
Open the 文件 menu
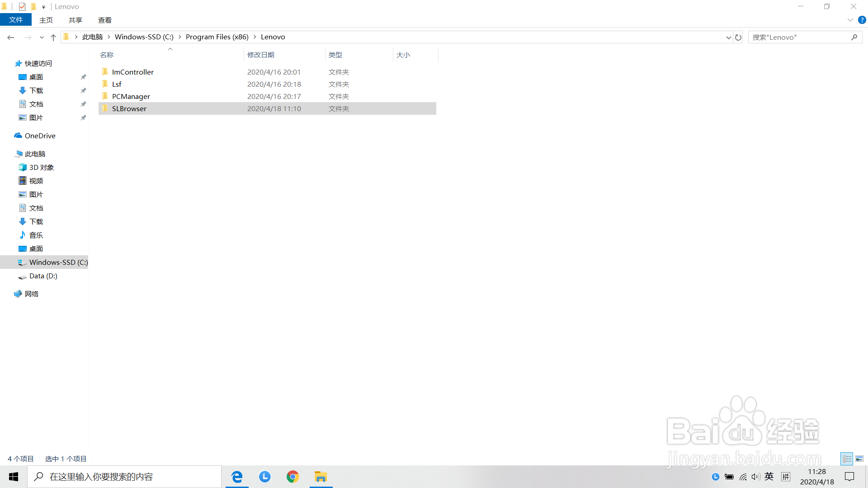pyautogui.click(x=16, y=20)
